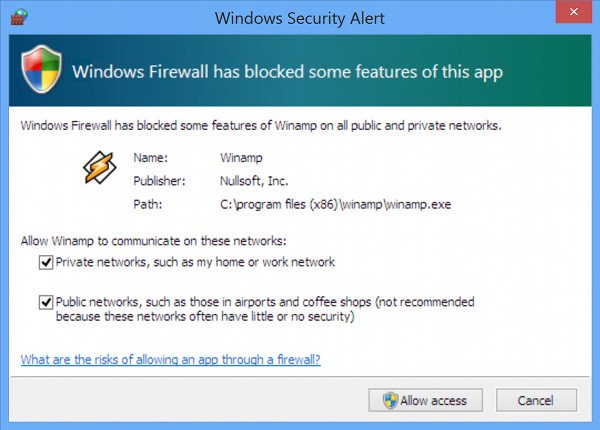
Task: Click the "Allow Winamp to communicate" heading text
Action: 153,241
